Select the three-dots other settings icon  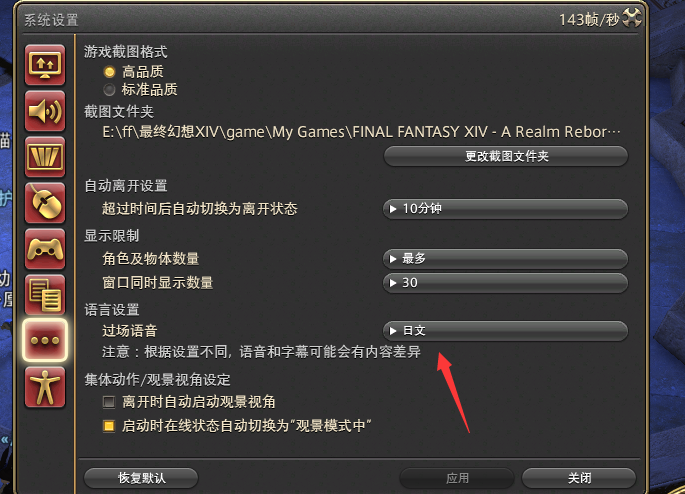tap(45, 340)
